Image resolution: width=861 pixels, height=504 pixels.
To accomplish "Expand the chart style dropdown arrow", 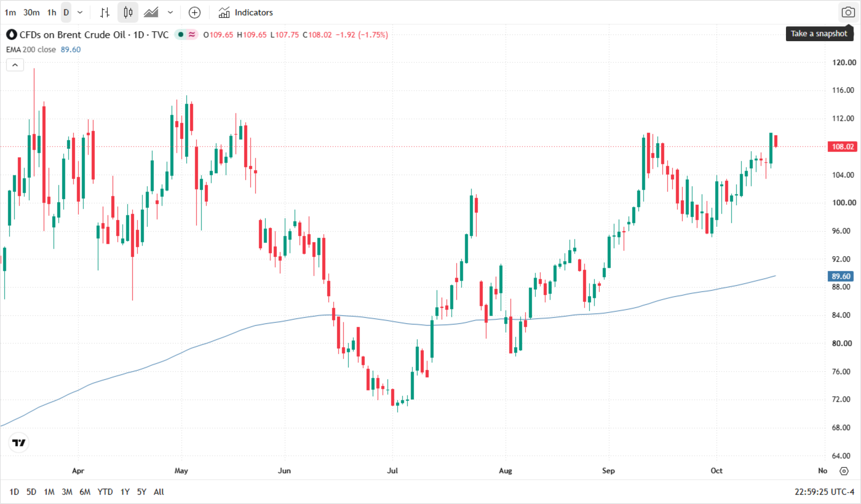I will click(170, 13).
